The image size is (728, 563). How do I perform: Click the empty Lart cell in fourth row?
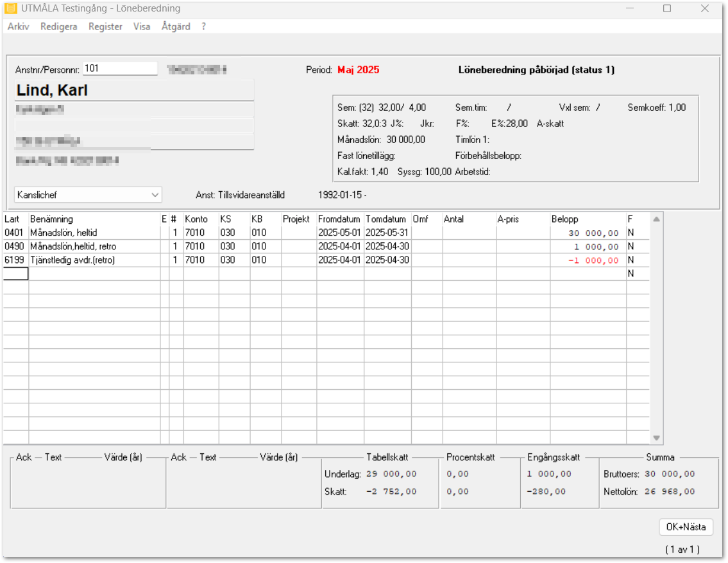(x=16, y=274)
